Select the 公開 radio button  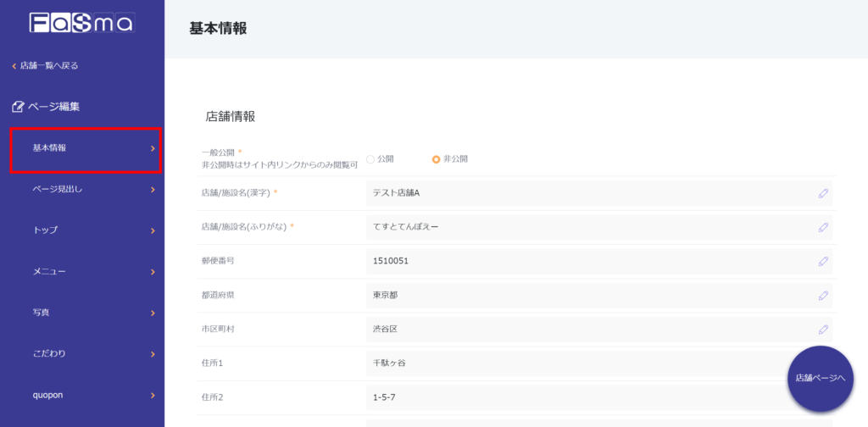coord(370,159)
